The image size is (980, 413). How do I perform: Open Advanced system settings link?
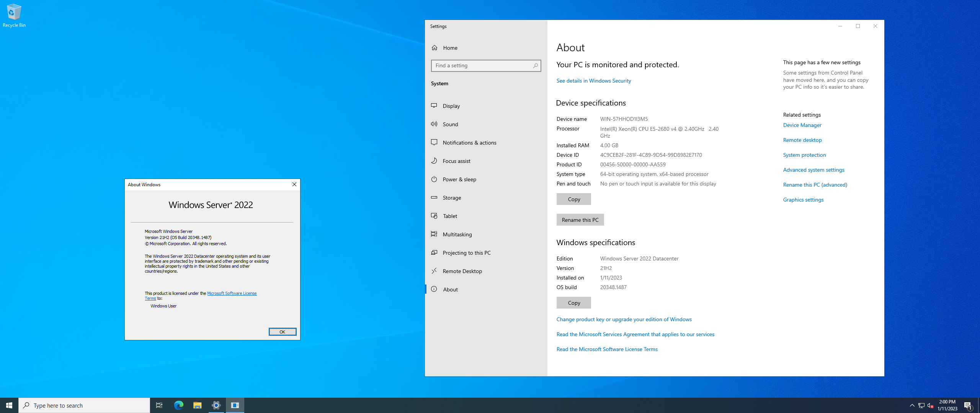click(x=814, y=170)
